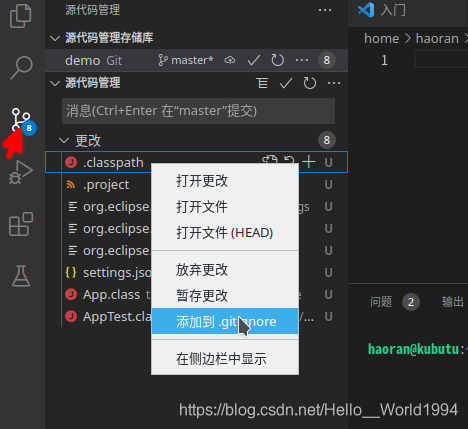
Task: Click the VS Code logo on 入门 tab
Action: [x=366, y=10]
